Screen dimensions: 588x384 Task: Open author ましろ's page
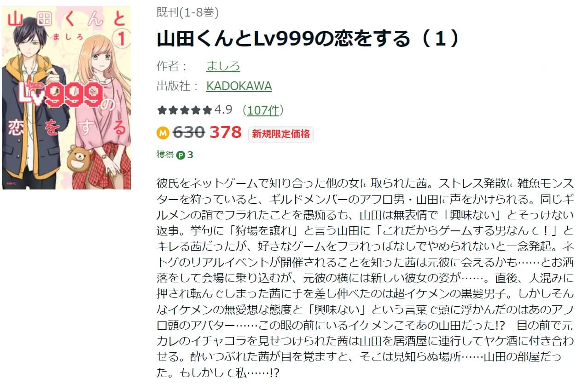click(x=223, y=66)
